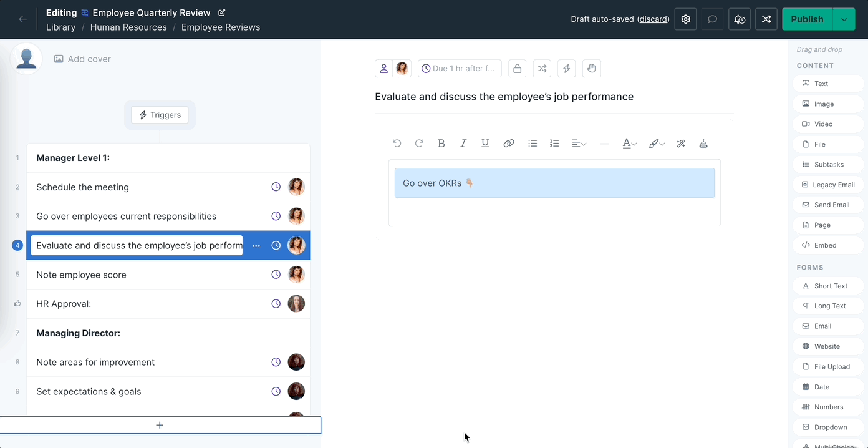The width and height of the screenshot is (868, 448).
Task: Open due date clock for Note areas for improvement
Action: pos(276,363)
